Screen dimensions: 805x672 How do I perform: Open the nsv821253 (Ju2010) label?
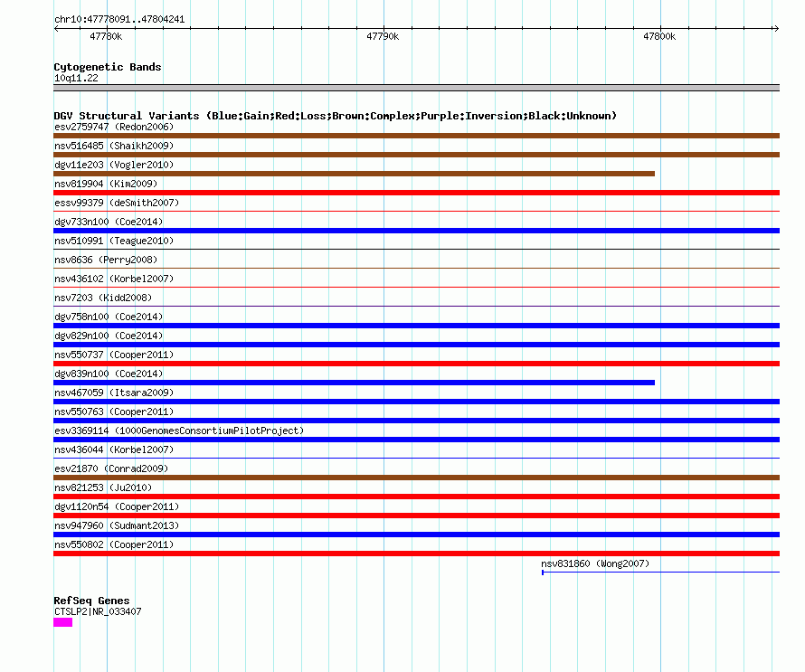103,487
